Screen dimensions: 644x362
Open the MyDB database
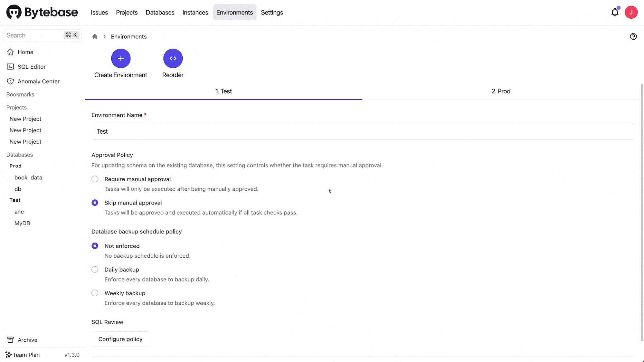pos(22,223)
